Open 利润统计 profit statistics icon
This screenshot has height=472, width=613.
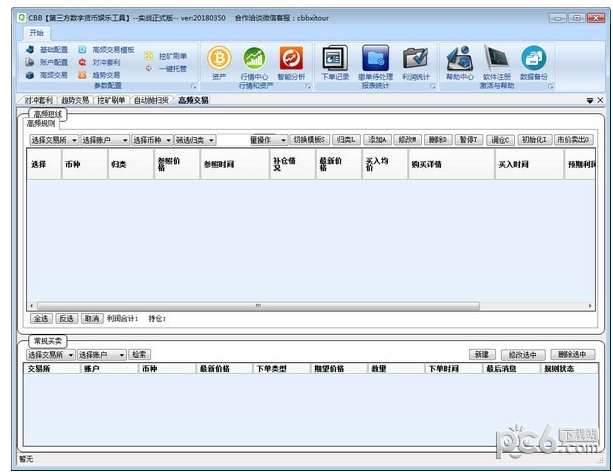click(x=416, y=59)
